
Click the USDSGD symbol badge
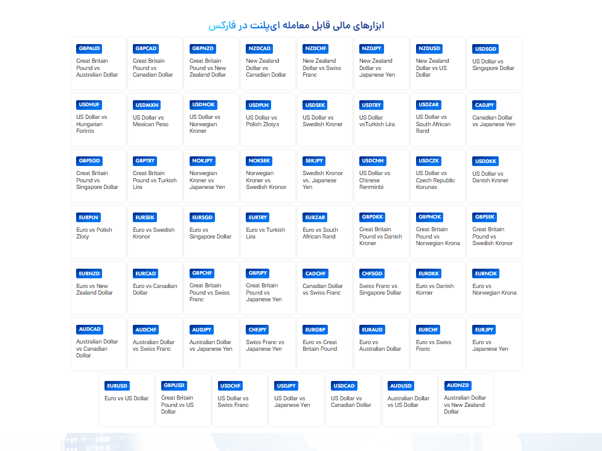pos(486,49)
